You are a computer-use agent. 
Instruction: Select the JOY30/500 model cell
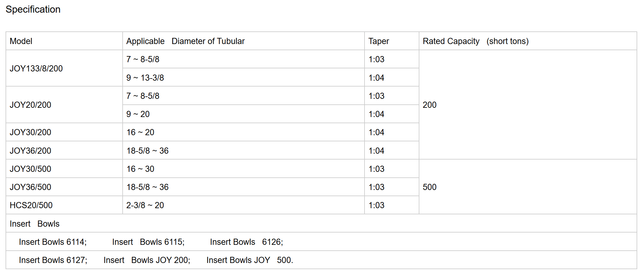point(30,169)
